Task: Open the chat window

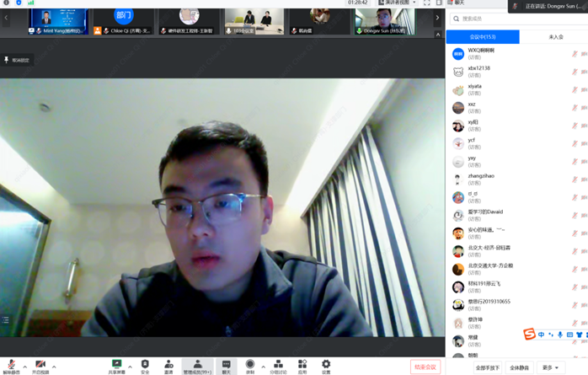Action: [x=226, y=365]
